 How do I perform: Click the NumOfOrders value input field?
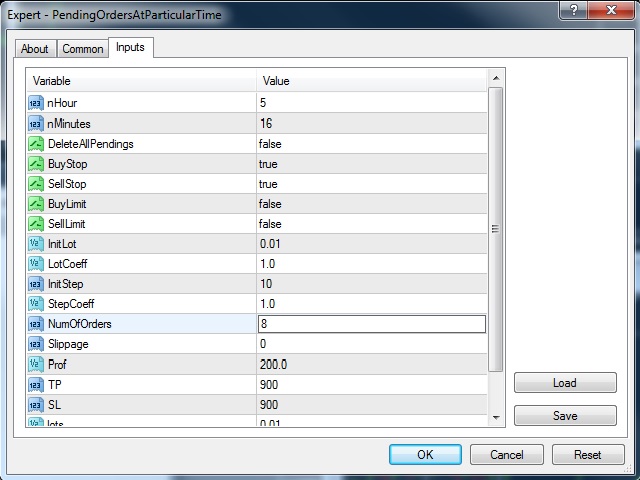pyautogui.click(x=371, y=324)
